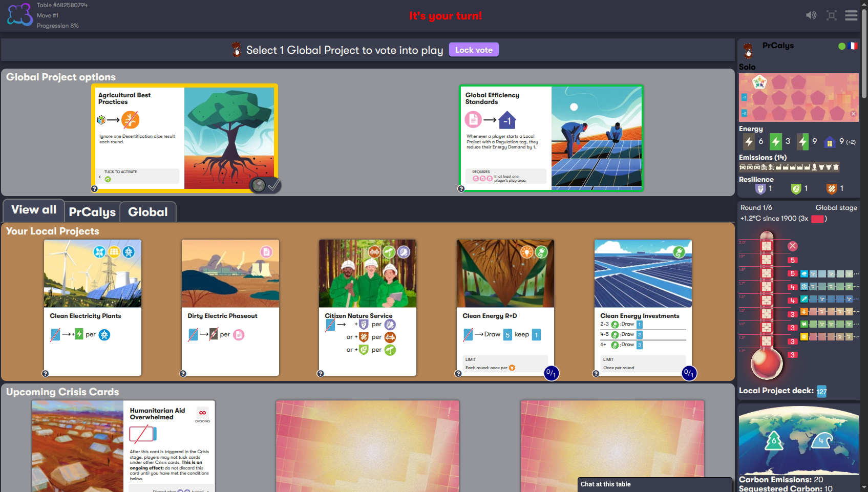The width and height of the screenshot is (868, 492).
Task: Enter fullscreen mode via the top icon
Action: (832, 15)
